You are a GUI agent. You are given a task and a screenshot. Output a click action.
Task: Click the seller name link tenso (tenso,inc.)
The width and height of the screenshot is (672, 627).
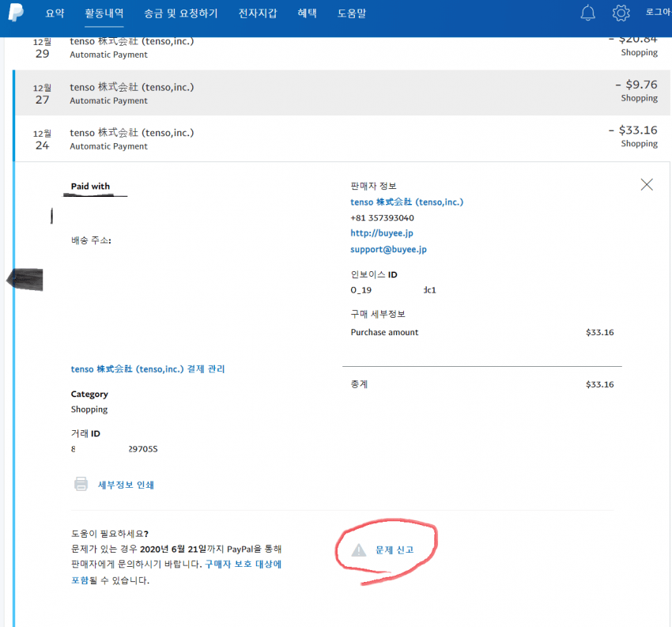coord(406,202)
